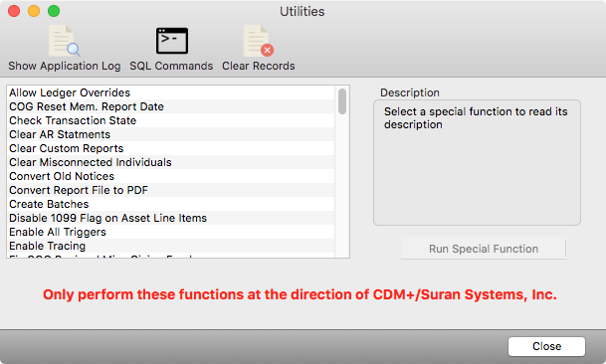Click the function list scrollbar thumb

coord(342,101)
